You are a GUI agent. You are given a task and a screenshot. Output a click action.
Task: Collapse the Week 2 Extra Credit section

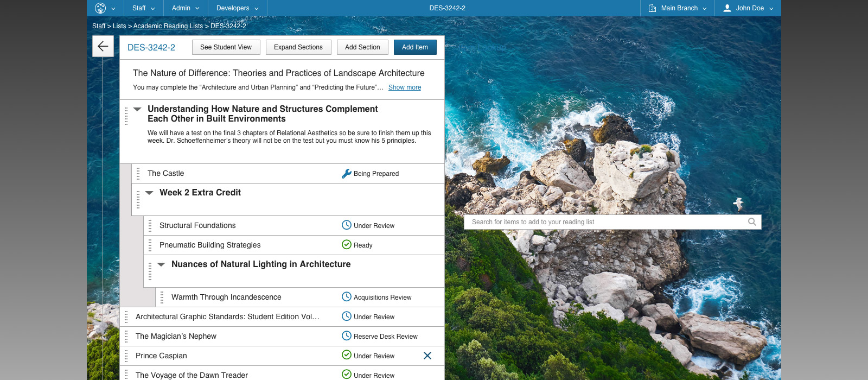tap(149, 193)
